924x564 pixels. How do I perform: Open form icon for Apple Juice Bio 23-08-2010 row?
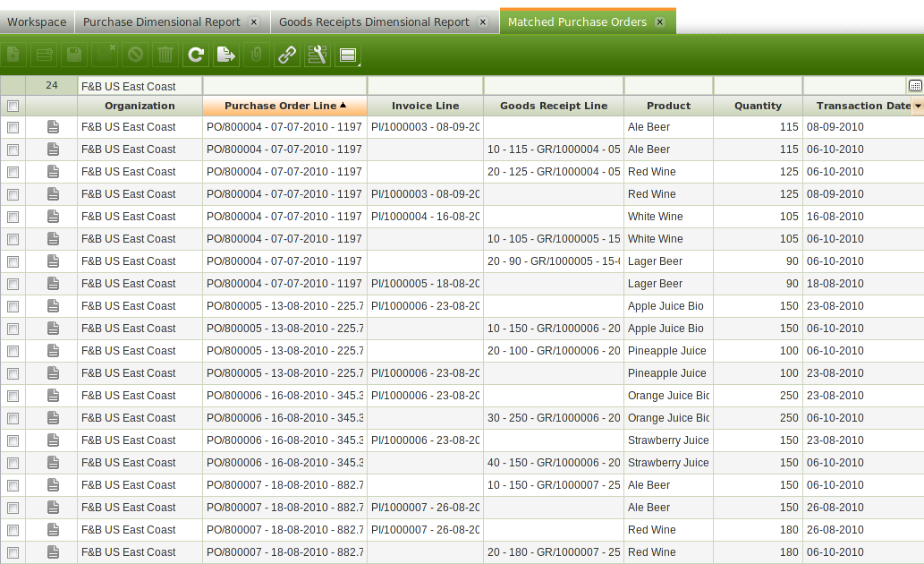click(x=53, y=306)
